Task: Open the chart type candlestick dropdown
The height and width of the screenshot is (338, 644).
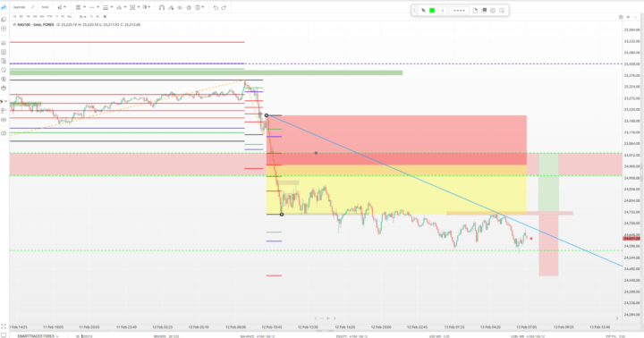Action: [62, 7]
